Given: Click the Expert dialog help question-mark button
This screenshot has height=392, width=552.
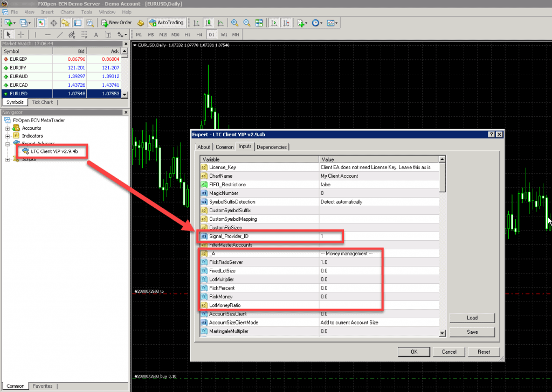Looking at the screenshot, I should tap(492, 135).
